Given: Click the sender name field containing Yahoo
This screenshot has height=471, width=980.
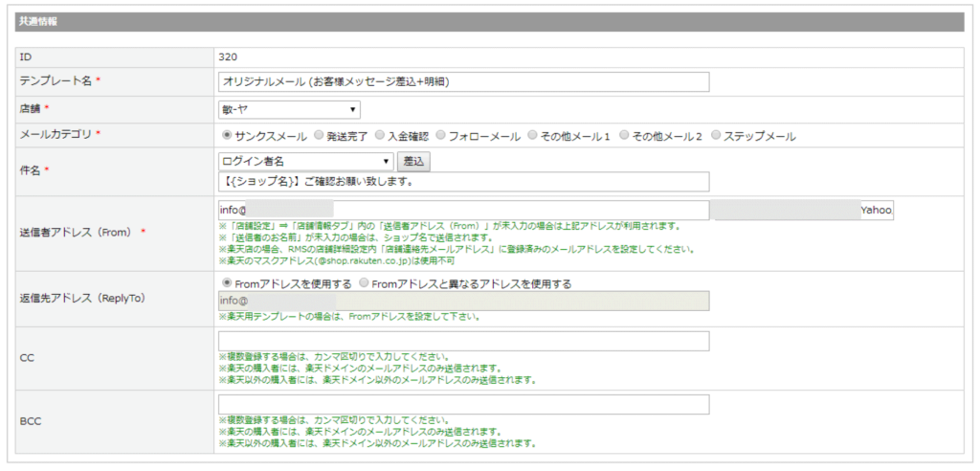Looking at the screenshot, I should coord(803,210).
